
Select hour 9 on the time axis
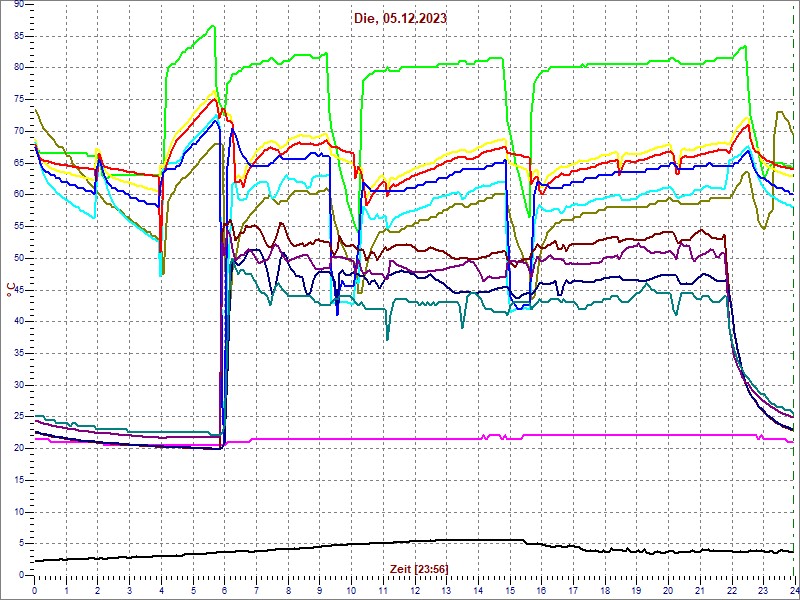pyautogui.click(x=320, y=591)
